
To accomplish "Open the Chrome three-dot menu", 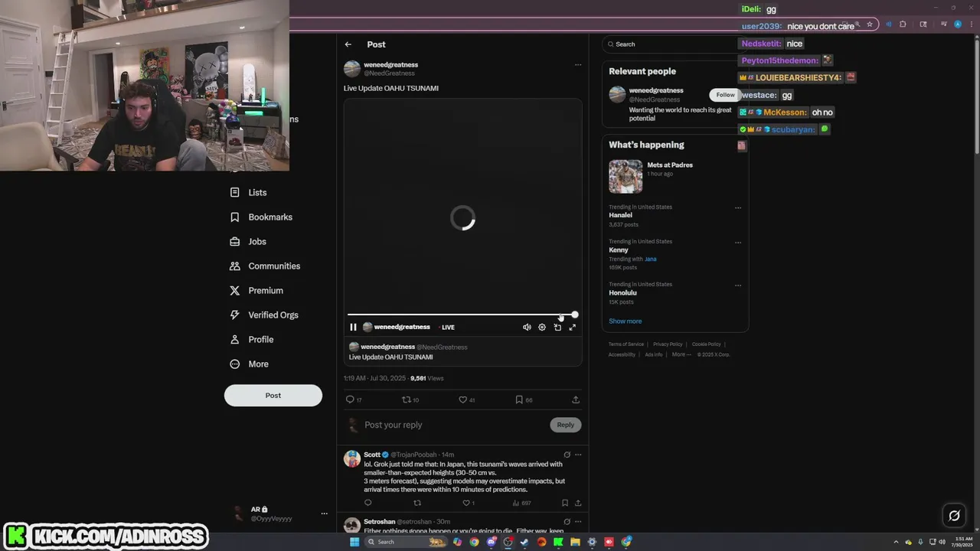I will [x=971, y=24].
